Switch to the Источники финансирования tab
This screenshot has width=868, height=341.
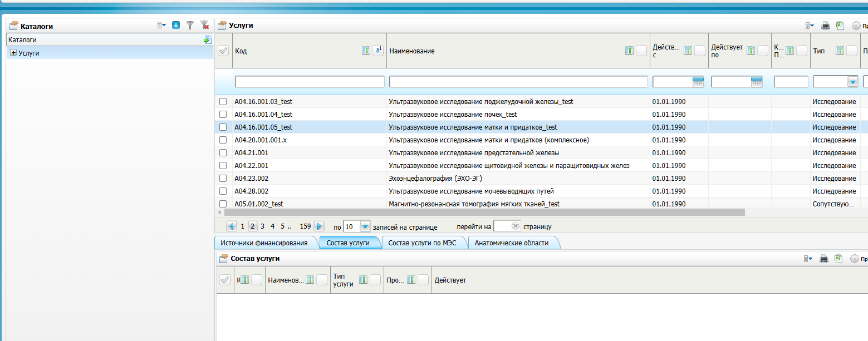pyautogui.click(x=264, y=243)
